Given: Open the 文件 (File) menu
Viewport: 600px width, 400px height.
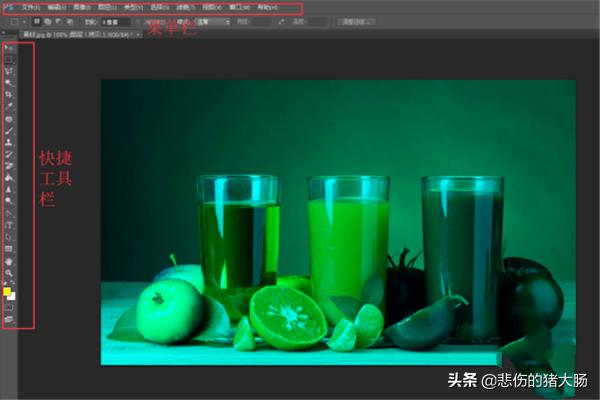Looking at the screenshot, I should click(x=31, y=7).
